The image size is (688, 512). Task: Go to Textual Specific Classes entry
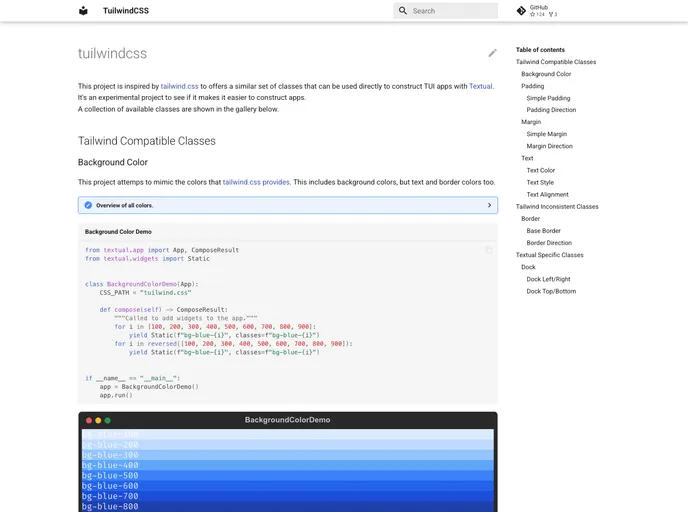click(x=550, y=255)
